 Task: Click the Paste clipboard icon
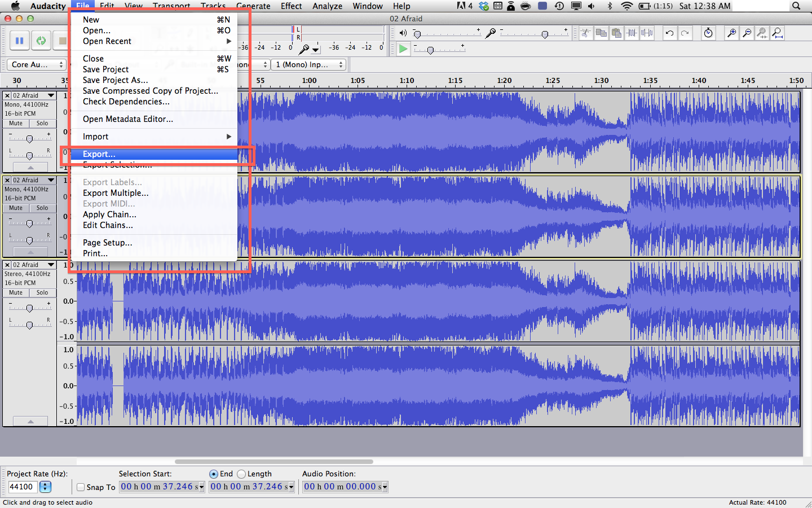coord(616,33)
